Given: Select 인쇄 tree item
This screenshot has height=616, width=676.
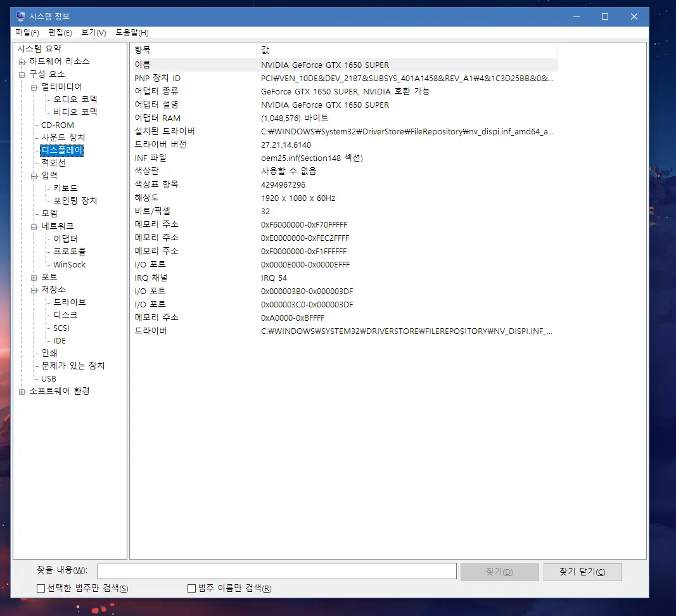Looking at the screenshot, I should [49, 353].
